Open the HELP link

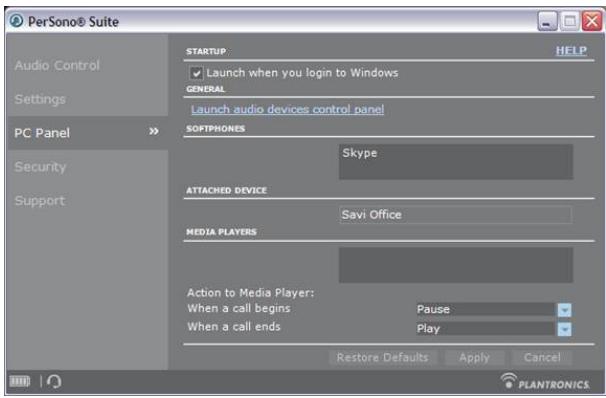point(571,50)
